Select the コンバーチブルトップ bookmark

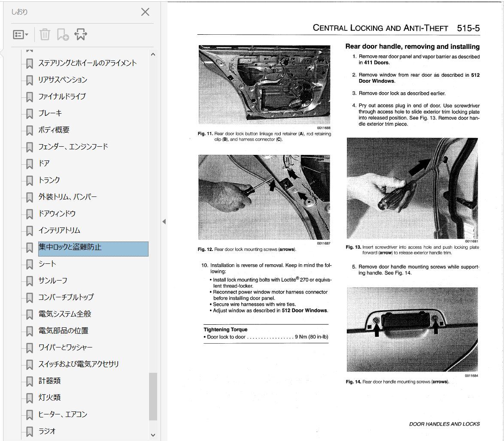point(66,297)
